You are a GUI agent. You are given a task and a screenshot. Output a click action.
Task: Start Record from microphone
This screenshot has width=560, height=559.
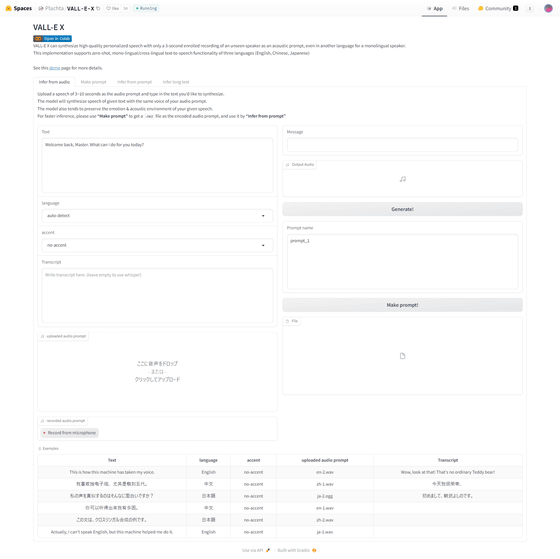(70, 433)
